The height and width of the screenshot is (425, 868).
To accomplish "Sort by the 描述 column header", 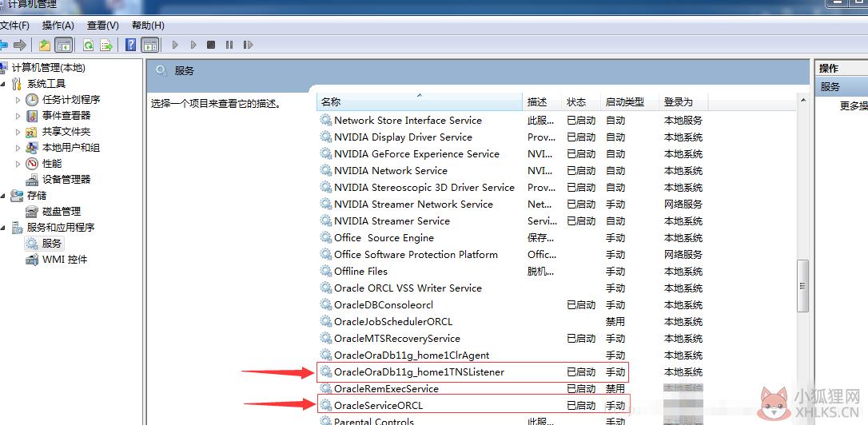I will point(542,101).
